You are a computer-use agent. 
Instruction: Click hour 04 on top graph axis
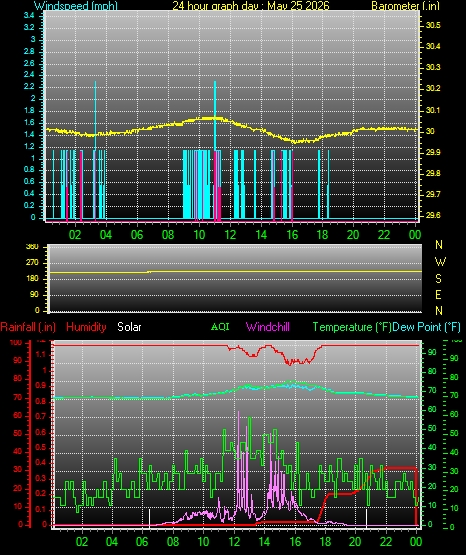[106, 235]
